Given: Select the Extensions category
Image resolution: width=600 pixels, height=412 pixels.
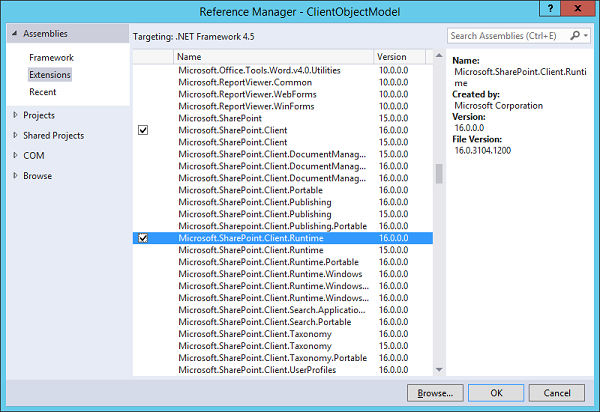Looking at the screenshot, I should point(50,75).
